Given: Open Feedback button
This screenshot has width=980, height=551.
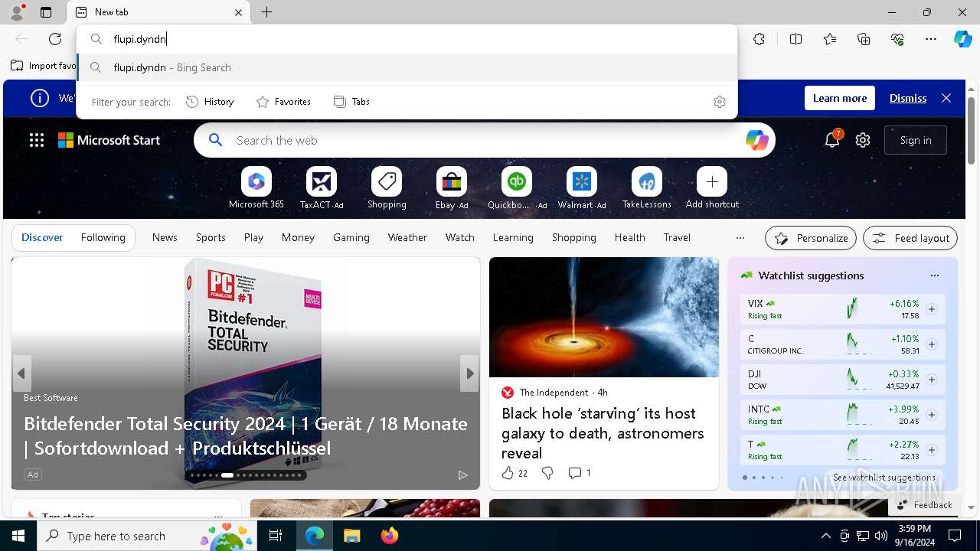Looking at the screenshot, I should [x=924, y=505].
